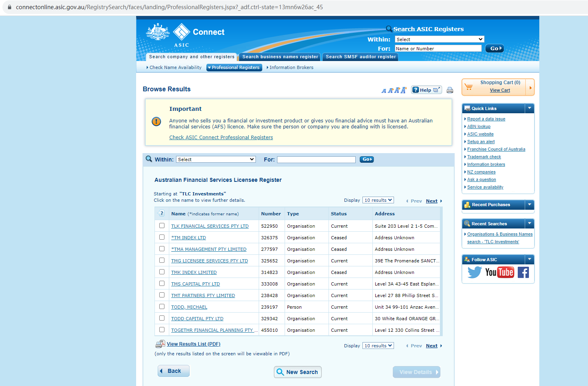Open the Search business names register tab
This screenshot has height=386, width=588.
coord(280,57)
